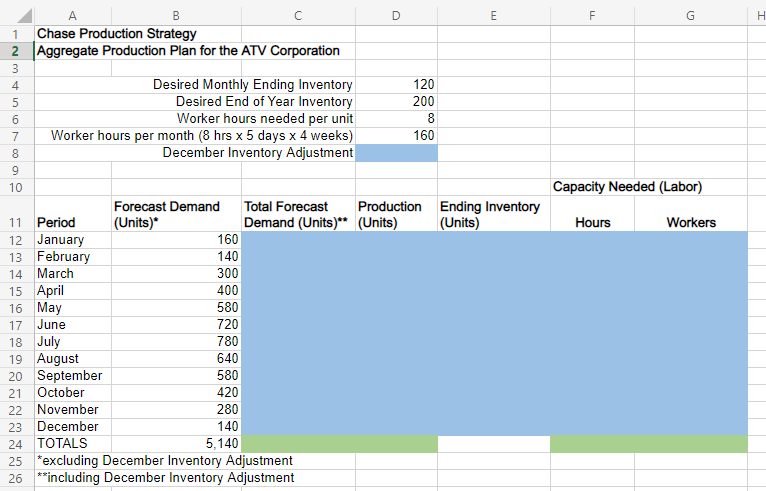Select the 'June' period cell
766x491 pixels.
coord(73,325)
